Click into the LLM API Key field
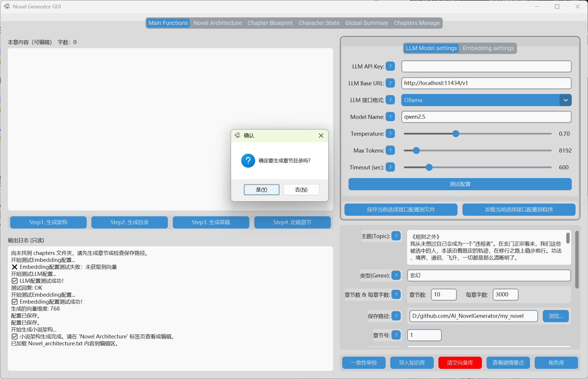Screen dimensions: 588x379 point(486,66)
